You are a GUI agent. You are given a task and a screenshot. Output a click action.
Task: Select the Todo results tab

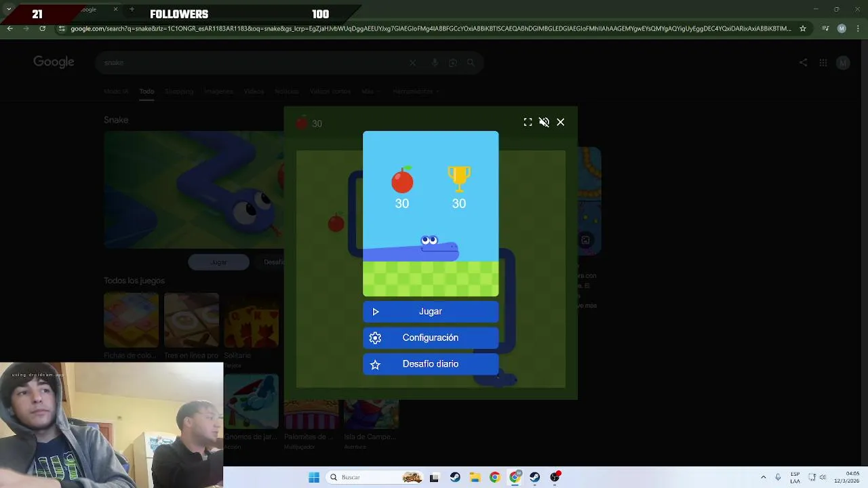[x=146, y=91]
